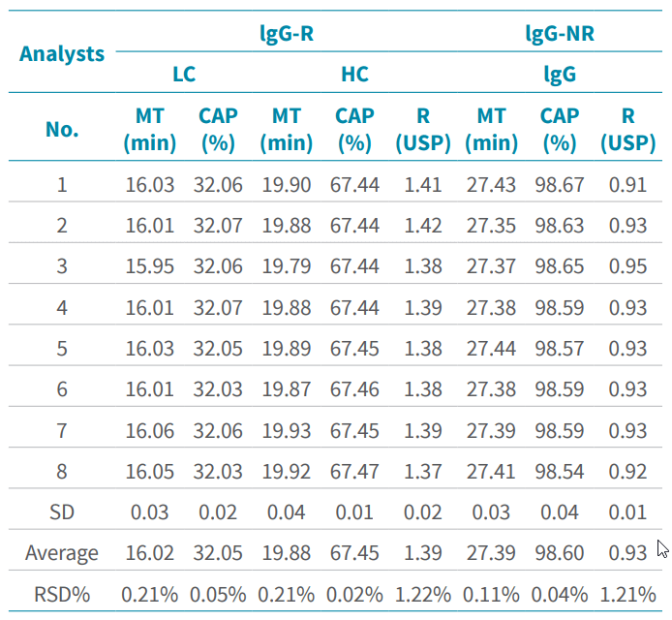The width and height of the screenshot is (672, 620).
Task: Click the HC subheader
Action: tap(354, 75)
